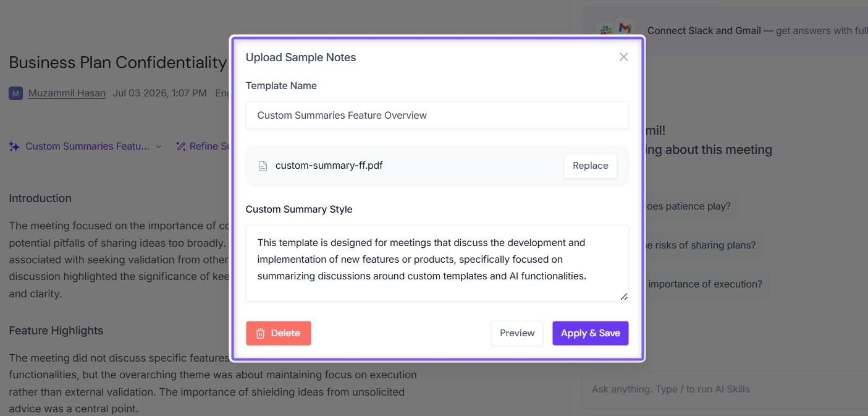Click the PDF file icon beside custom-summary-ff.pdf

click(x=263, y=166)
